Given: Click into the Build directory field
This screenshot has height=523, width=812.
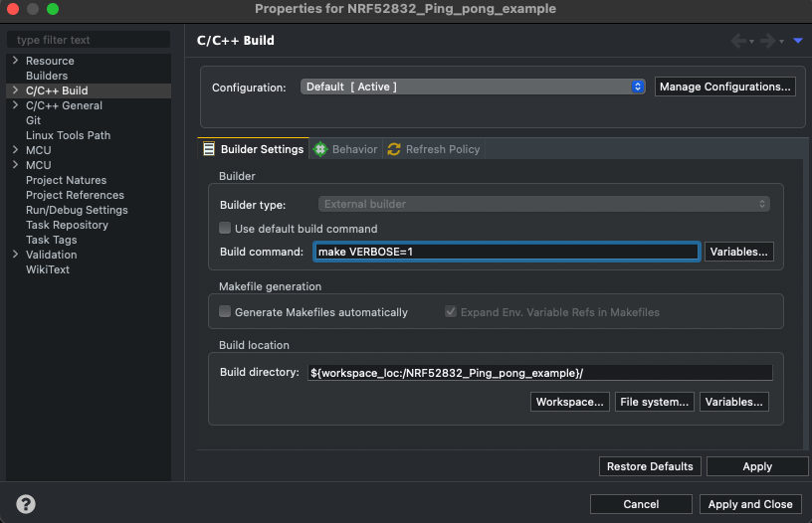Looking at the screenshot, I should (540, 373).
